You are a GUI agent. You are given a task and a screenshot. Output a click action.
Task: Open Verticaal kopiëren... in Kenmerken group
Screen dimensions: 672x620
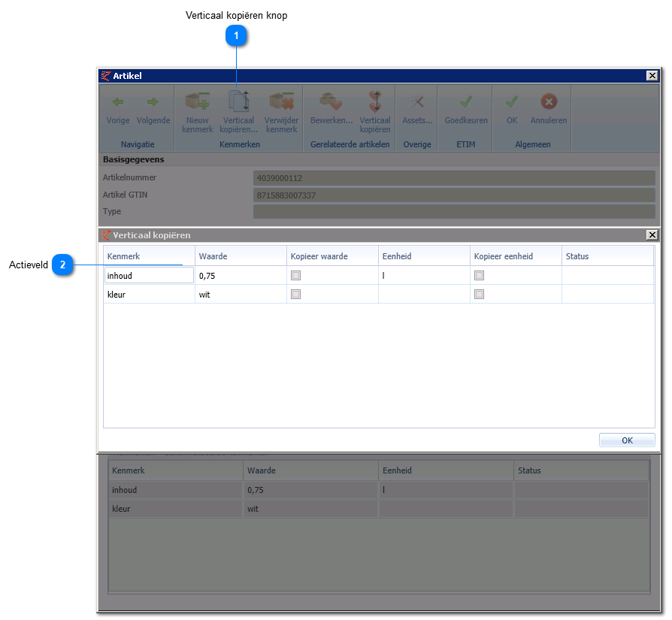(239, 112)
